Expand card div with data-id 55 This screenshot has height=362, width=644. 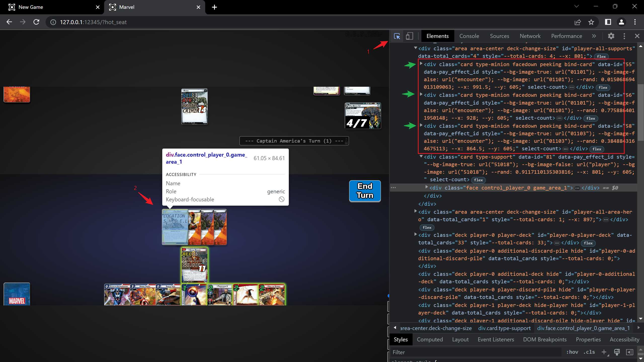[421, 64]
